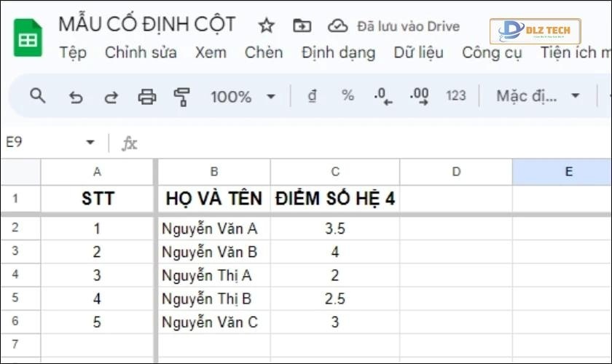Screen dimensions: 612x364
Task: Select the paint format tool
Action: click(x=181, y=96)
